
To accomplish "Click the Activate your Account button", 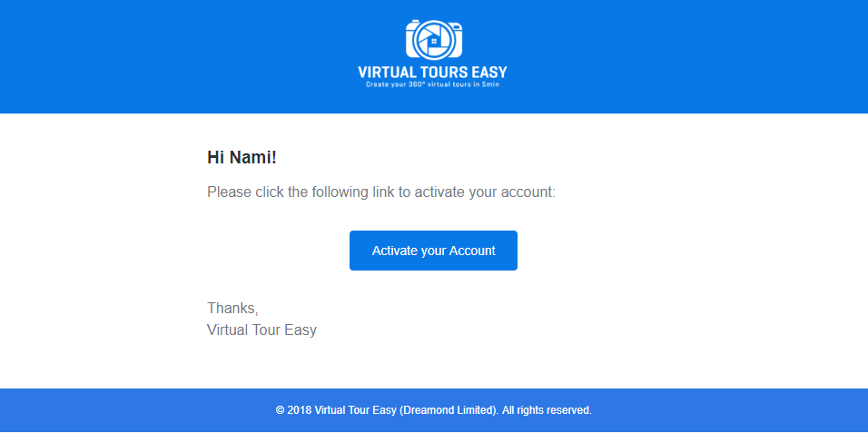I will point(433,251).
